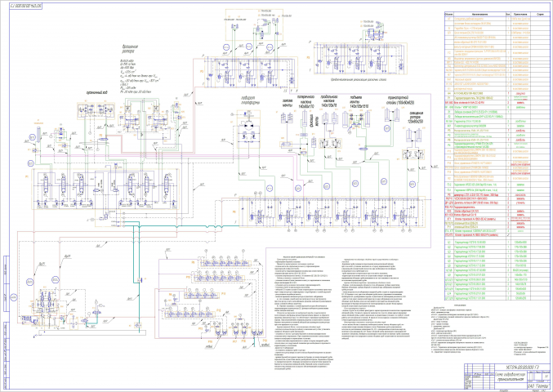The image size is (553, 392).
Task: Click the "Вращение ротора" heading above the parameters
Action: pos(130,49)
